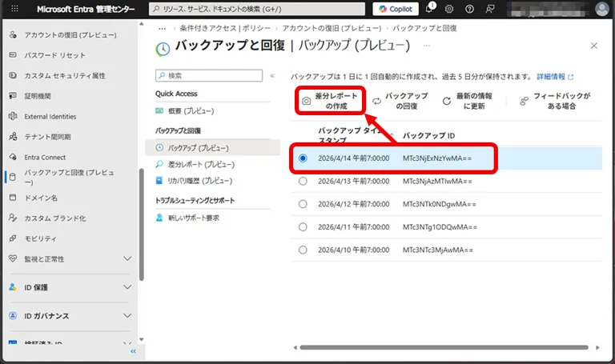Click the Entra Connect cloud icon
Image resolution: width=615 pixels, height=364 pixels.
[x=13, y=157]
